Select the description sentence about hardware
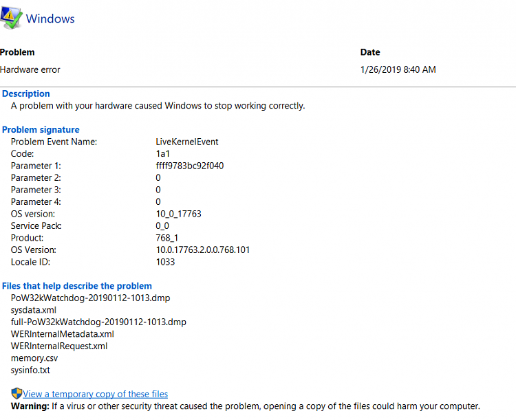 pos(158,106)
